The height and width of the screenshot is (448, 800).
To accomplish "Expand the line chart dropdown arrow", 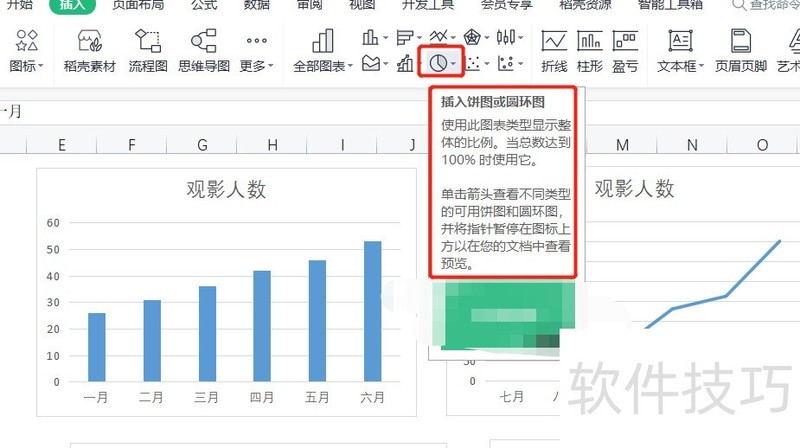I will [x=453, y=38].
